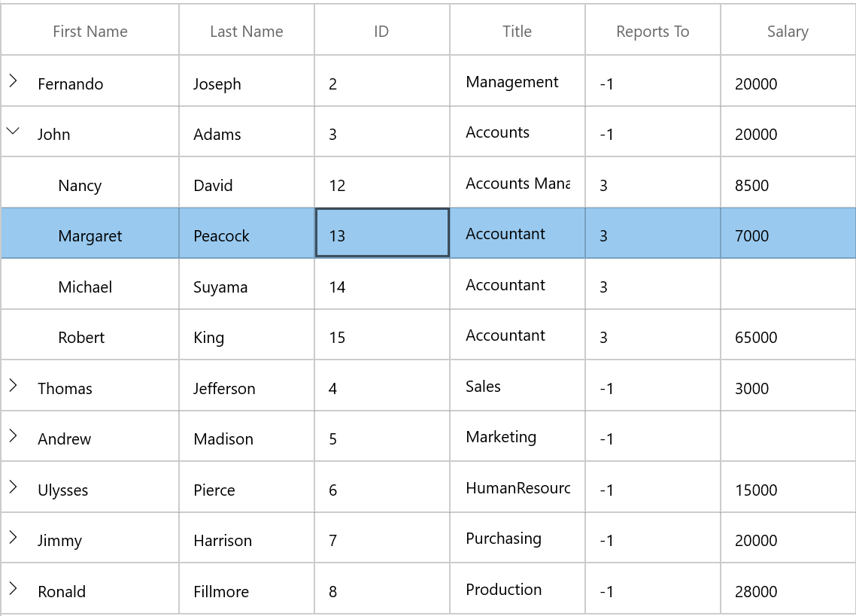Sort by Last Name column header
Image resolution: width=856 pixels, height=616 pixels.
(247, 32)
